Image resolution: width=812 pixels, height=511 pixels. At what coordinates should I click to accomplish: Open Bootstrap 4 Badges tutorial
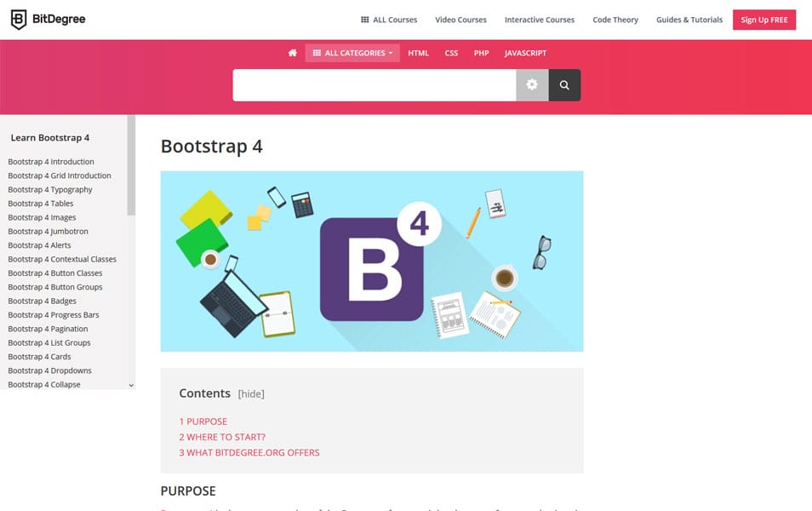pos(42,301)
